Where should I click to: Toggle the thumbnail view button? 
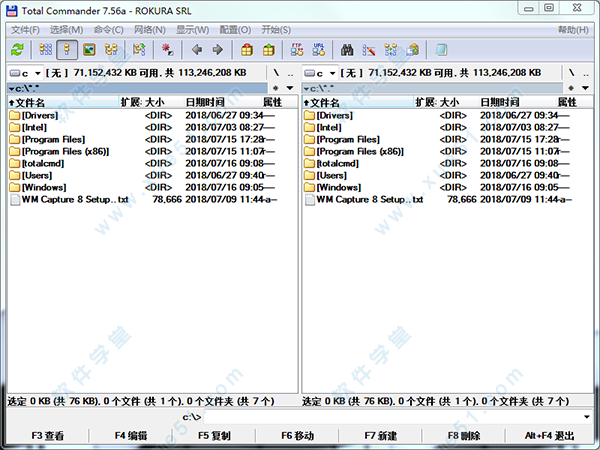[x=87, y=49]
